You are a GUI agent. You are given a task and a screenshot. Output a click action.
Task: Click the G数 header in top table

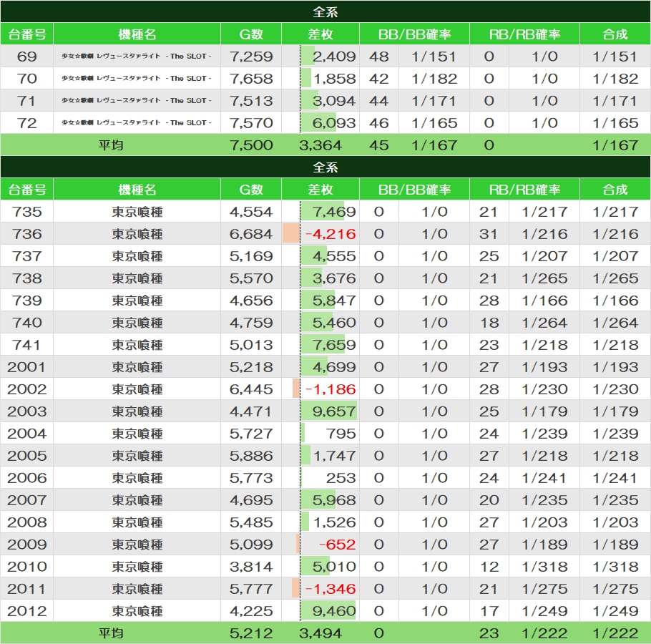(x=251, y=34)
